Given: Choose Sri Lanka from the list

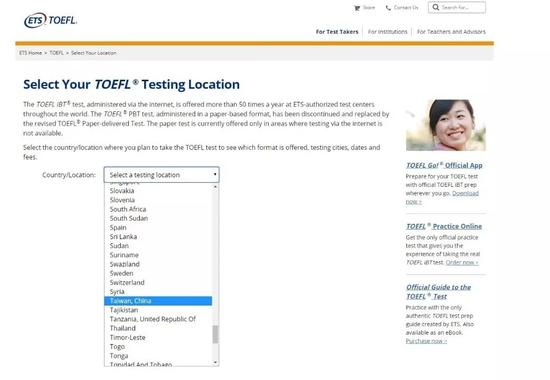Looking at the screenshot, I should click(158, 236).
